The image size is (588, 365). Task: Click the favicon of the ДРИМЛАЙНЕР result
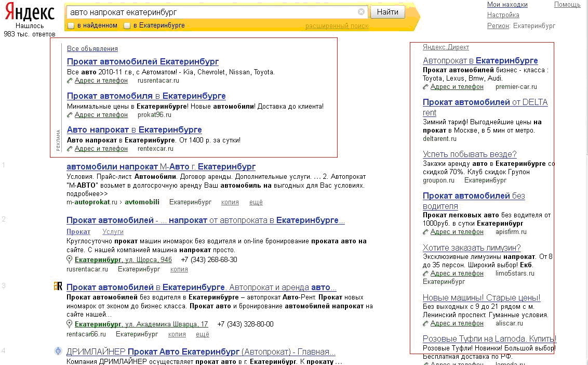coord(58,351)
